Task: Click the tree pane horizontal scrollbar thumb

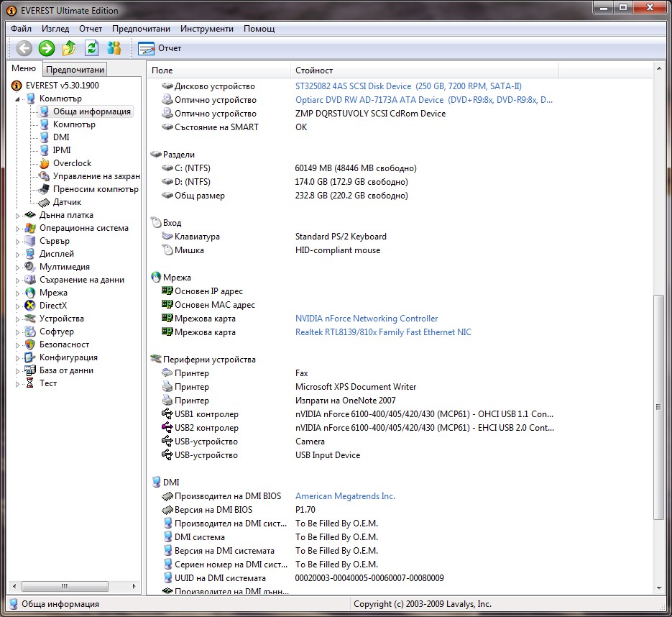Action: tap(65, 586)
